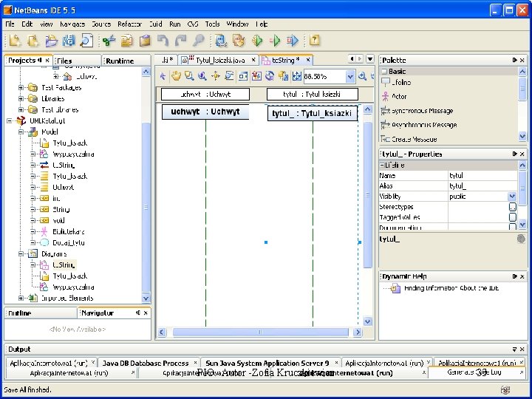Open the Visibility public dropdown
Image resolution: width=532 pixels, height=399 pixels.
(512, 197)
